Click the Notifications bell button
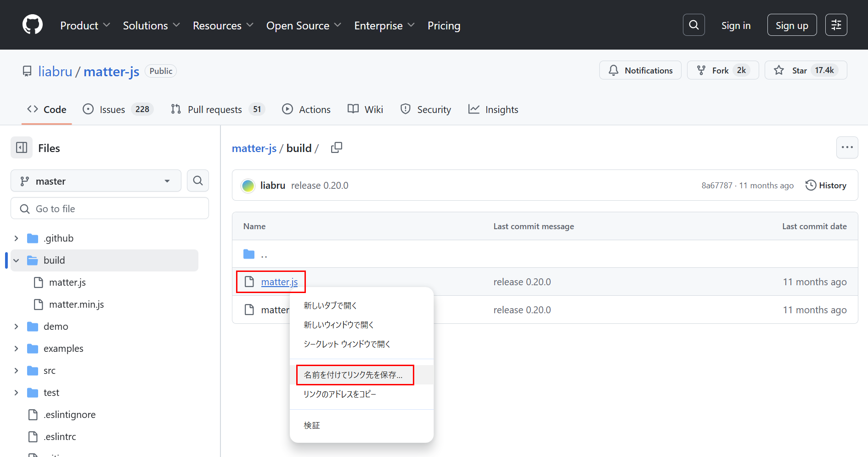868x457 pixels. pos(640,70)
